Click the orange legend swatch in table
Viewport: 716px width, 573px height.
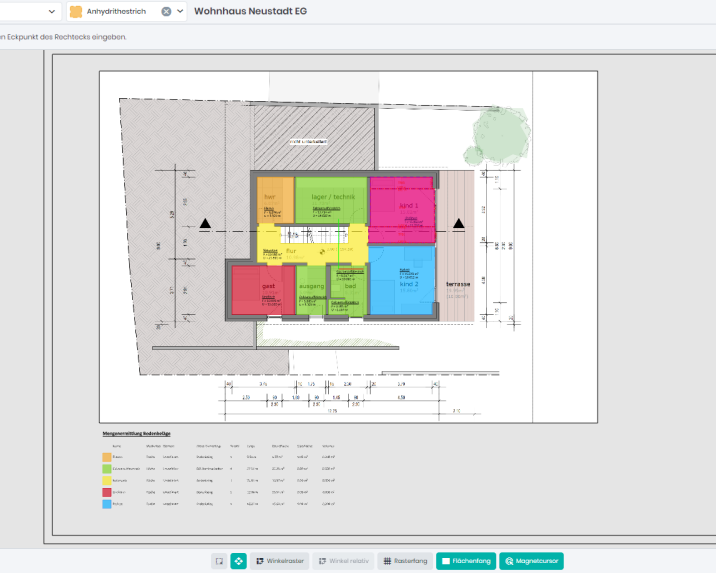point(107,457)
